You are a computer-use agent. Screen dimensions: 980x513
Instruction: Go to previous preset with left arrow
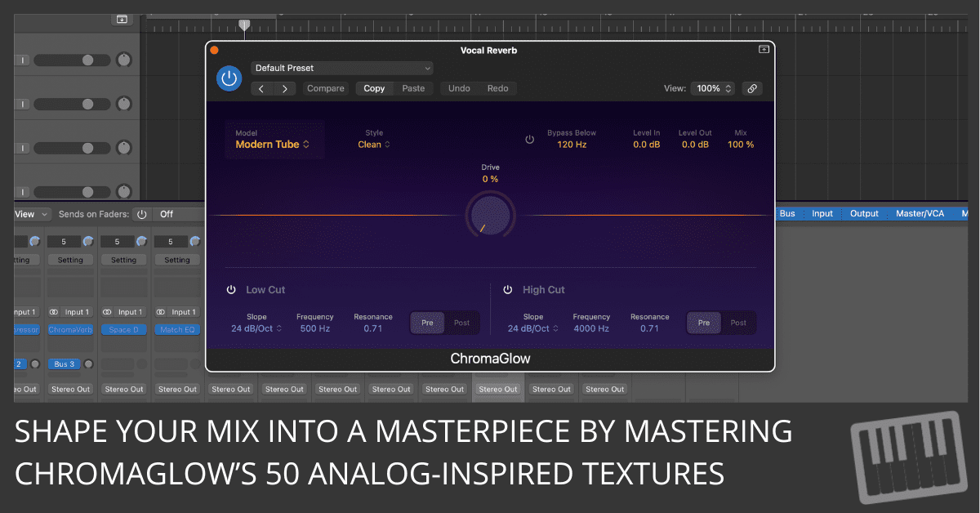click(261, 88)
